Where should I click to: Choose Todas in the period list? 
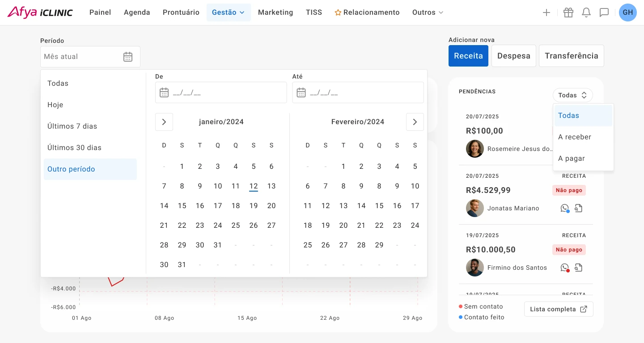click(x=90, y=84)
